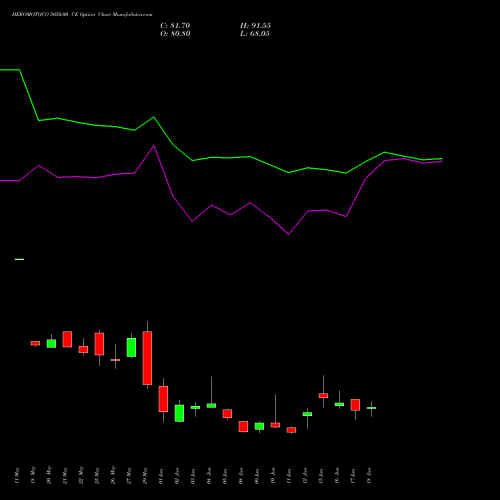Click the 01 Jun date axis label

161,476
